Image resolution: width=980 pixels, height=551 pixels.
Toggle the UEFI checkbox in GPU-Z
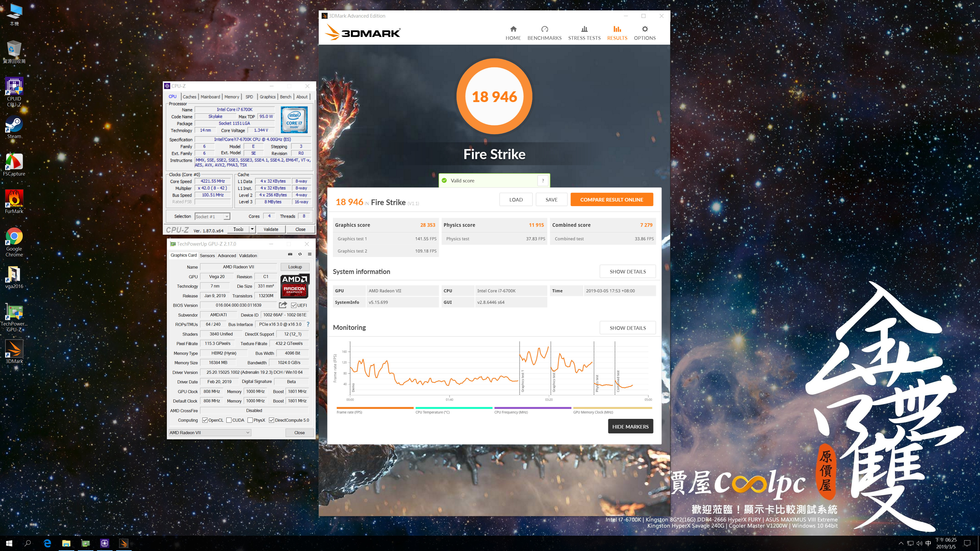tap(294, 305)
